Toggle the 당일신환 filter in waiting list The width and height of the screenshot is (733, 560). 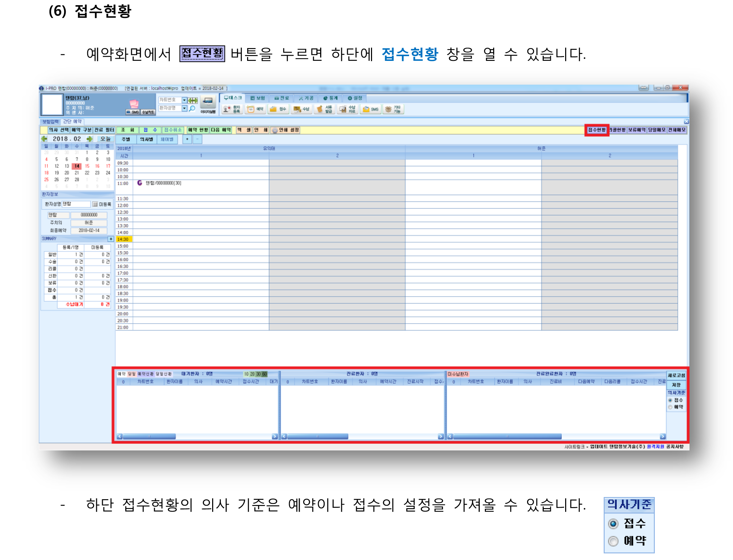coord(163,374)
